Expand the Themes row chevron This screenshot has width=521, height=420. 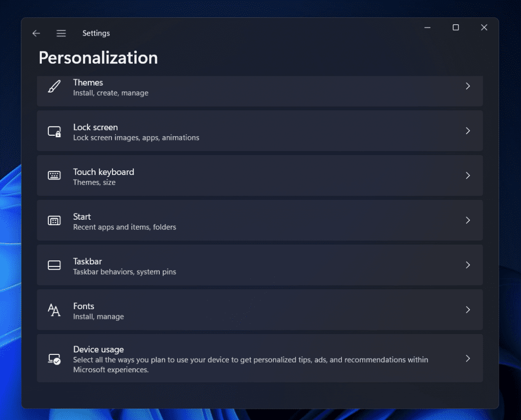468,86
